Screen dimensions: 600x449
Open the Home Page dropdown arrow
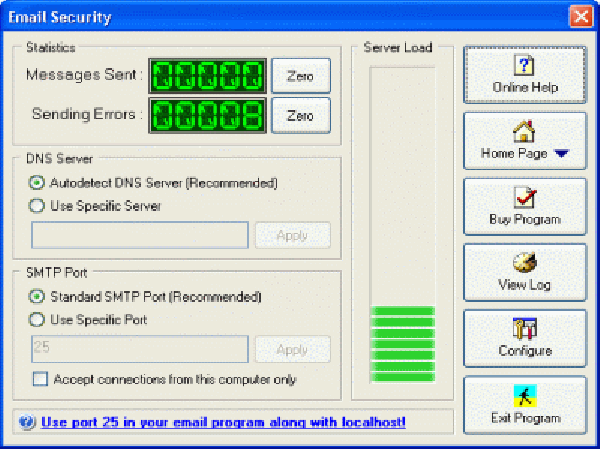pos(562,153)
